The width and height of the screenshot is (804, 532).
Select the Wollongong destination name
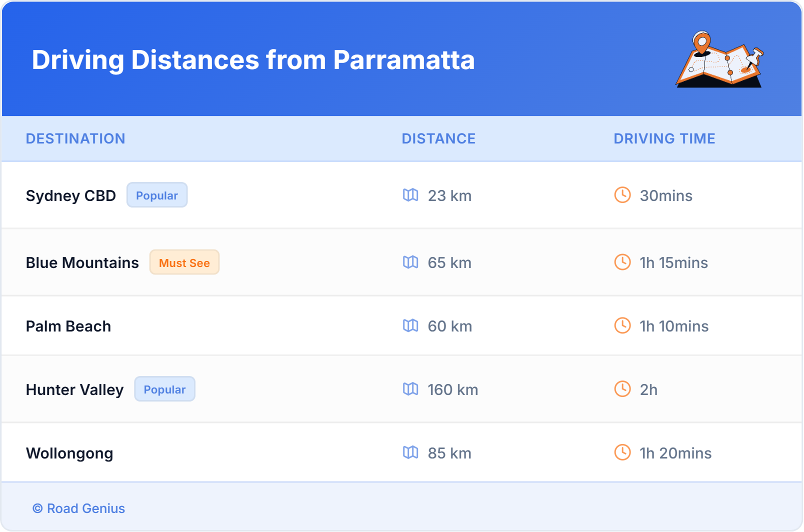pos(69,453)
